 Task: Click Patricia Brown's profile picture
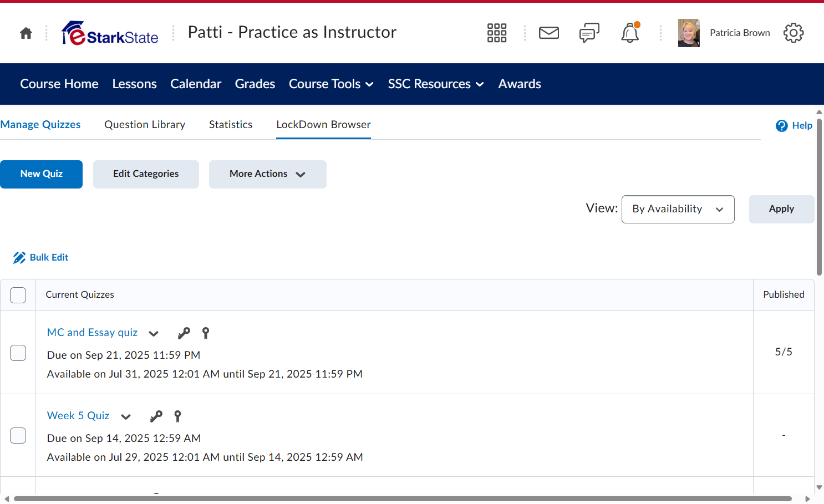689,33
